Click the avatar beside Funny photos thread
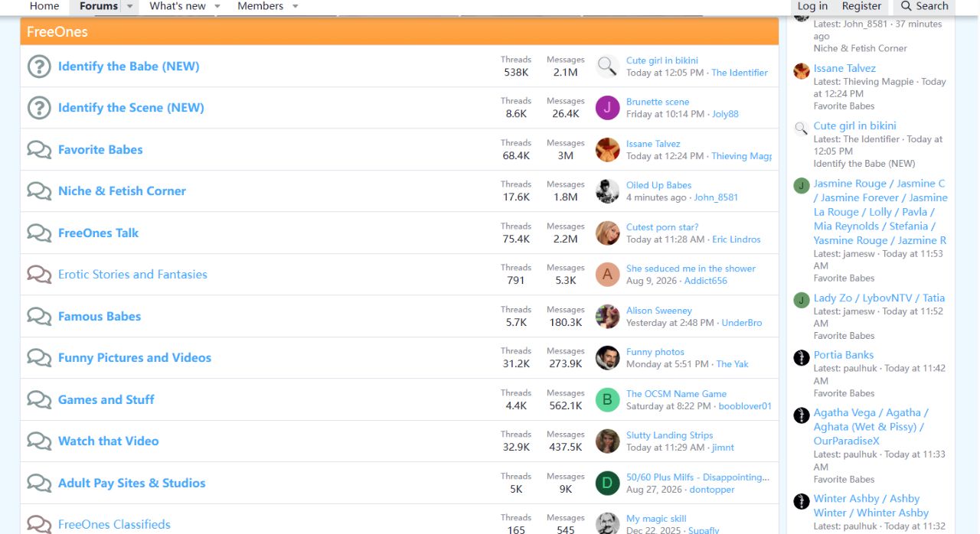 pos(607,357)
